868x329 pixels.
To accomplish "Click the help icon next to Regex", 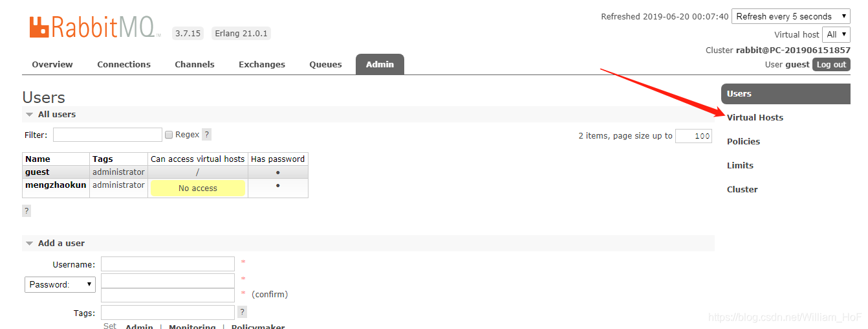I will pyautogui.click(x=207, y=135).
